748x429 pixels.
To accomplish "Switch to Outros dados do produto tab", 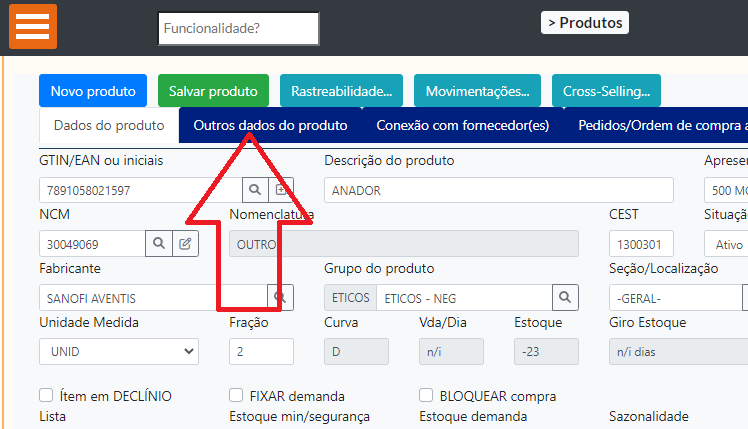I will click(270, 126).
